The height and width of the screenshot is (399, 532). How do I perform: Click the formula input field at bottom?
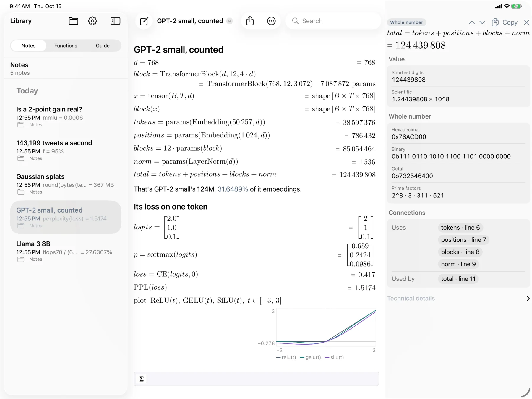(262, 379)
